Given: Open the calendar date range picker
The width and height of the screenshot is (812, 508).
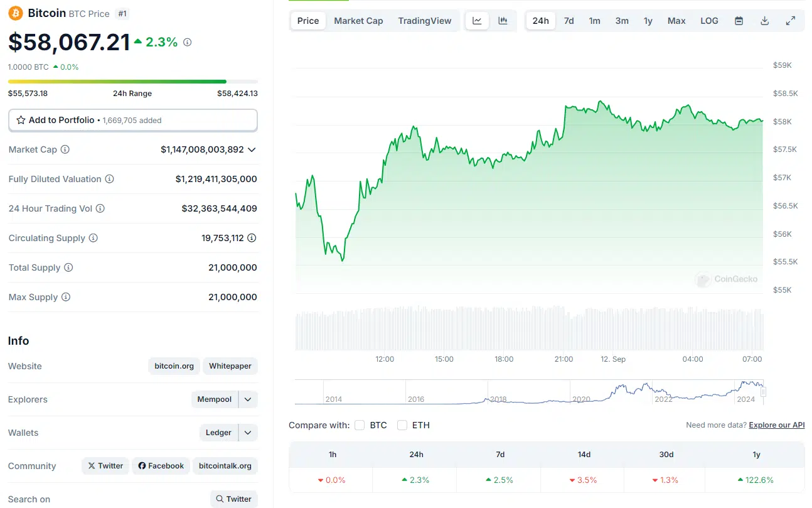Looking at the screenshot, I should point(739,21).
